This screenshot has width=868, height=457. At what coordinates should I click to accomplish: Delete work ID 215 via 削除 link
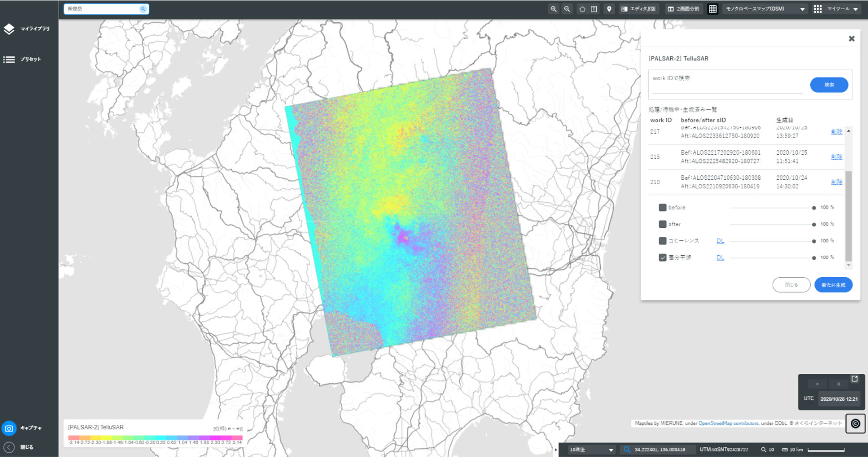tap(837, 157)
